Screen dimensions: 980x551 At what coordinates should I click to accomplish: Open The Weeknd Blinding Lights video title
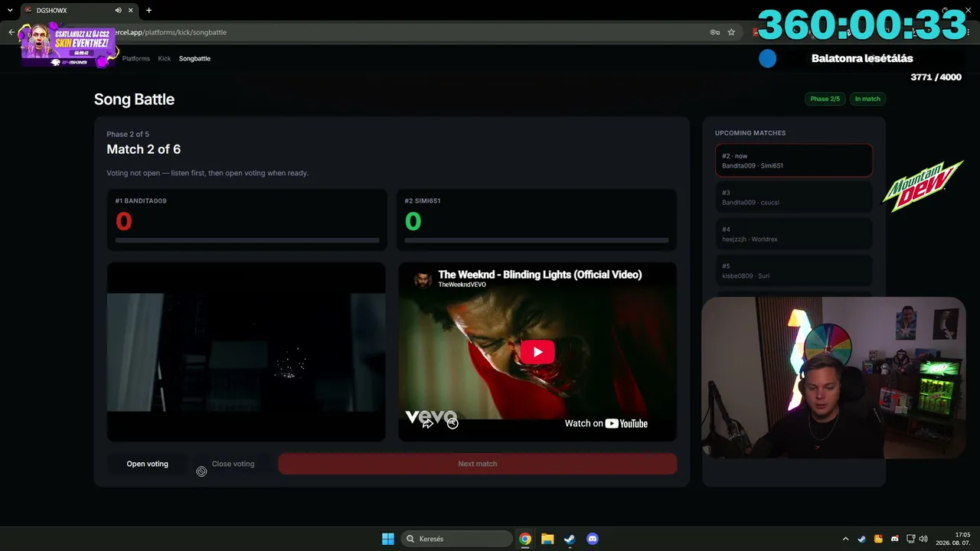click(x=540, y=275)
